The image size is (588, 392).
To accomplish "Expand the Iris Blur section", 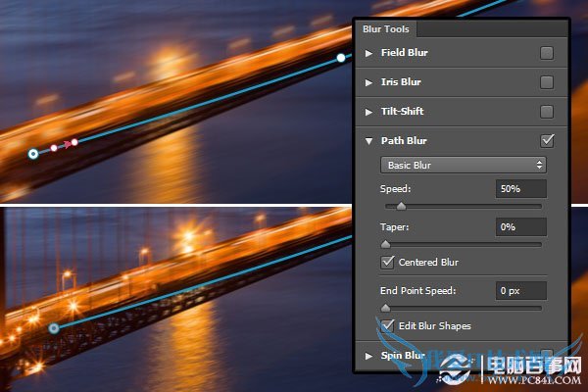I will tap(369, 82).
